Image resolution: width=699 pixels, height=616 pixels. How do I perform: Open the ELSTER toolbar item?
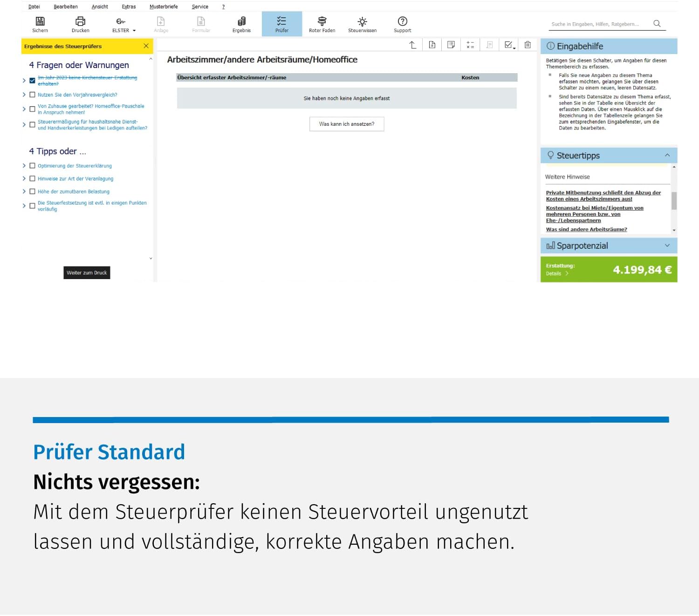pyautogui.click(x=123, y=24)
